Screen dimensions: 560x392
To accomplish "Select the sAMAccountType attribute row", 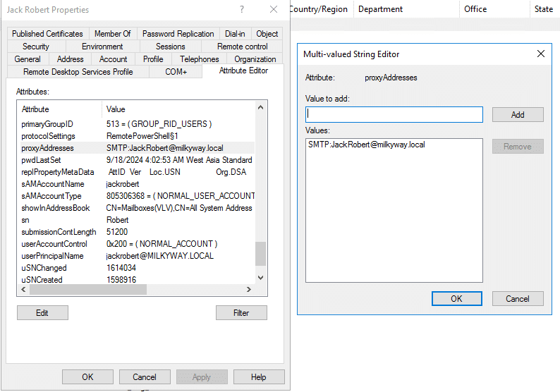I will (x=138, y=196).
